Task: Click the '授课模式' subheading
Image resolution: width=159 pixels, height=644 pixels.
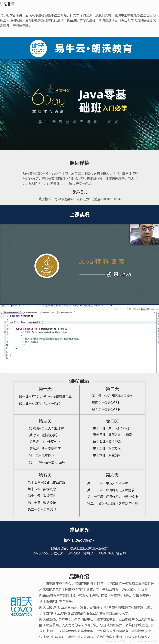Action: point(79,192)
